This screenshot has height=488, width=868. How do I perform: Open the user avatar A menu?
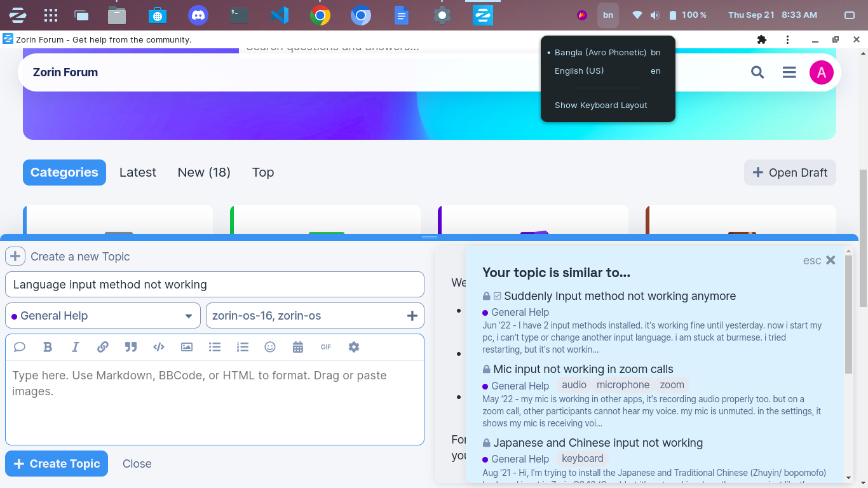822,72
